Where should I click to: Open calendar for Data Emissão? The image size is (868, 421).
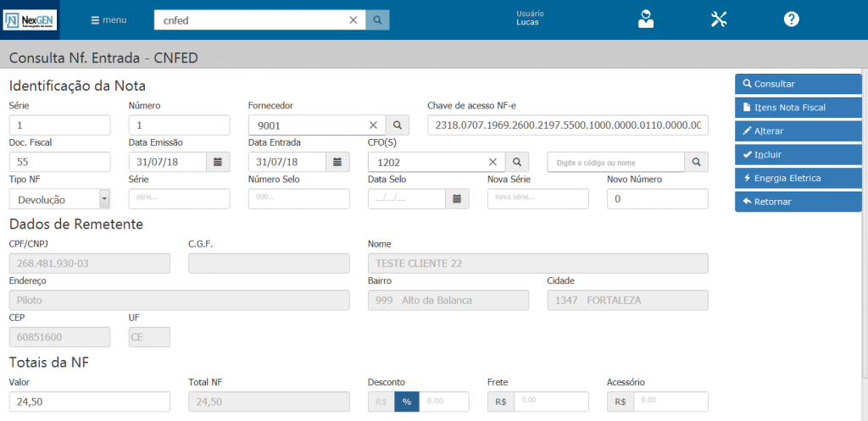coord(218,162)
